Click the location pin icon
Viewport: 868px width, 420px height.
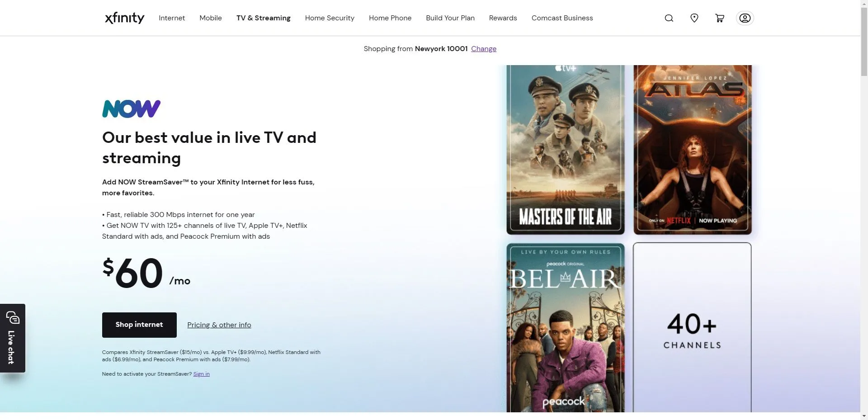[694, 18]
